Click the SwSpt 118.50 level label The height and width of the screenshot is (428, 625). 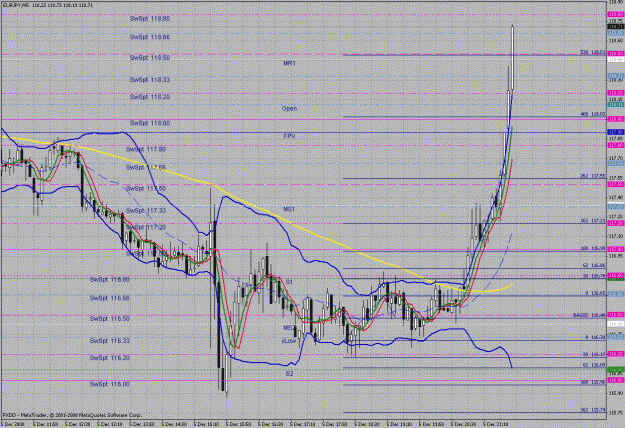coord(150,58)
